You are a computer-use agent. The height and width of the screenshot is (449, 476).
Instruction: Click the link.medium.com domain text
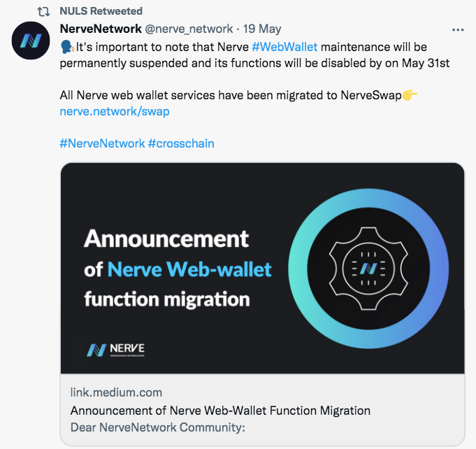tap(116, 392)
